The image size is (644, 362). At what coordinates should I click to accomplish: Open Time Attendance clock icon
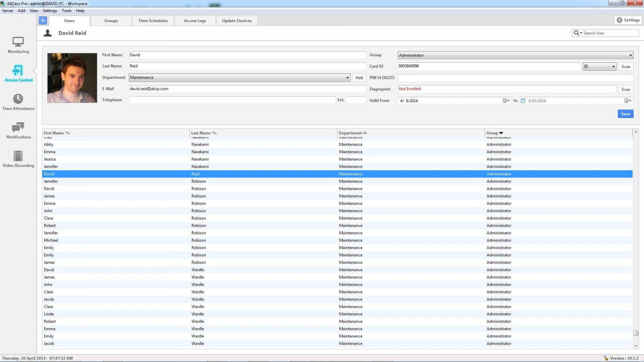click(x=18, y=99)
